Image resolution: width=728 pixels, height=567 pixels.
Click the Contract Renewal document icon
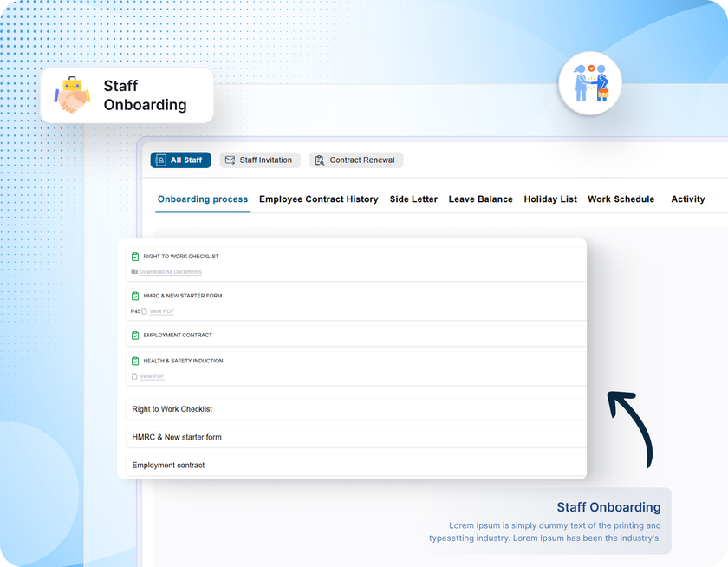tap(320, 160)
